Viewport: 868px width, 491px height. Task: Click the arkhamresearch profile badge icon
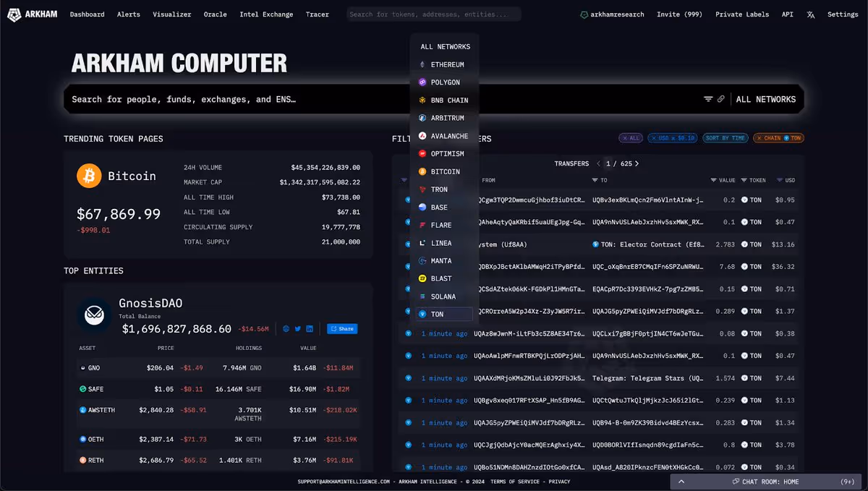pyautogui.click(x=584, y=14)
